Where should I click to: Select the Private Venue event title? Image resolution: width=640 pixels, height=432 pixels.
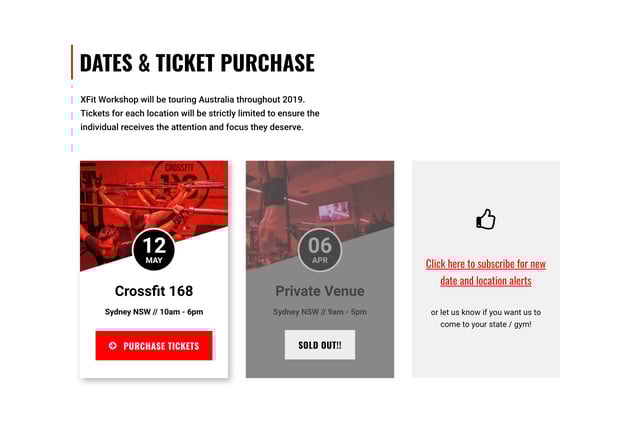click(x=320, y=291)
